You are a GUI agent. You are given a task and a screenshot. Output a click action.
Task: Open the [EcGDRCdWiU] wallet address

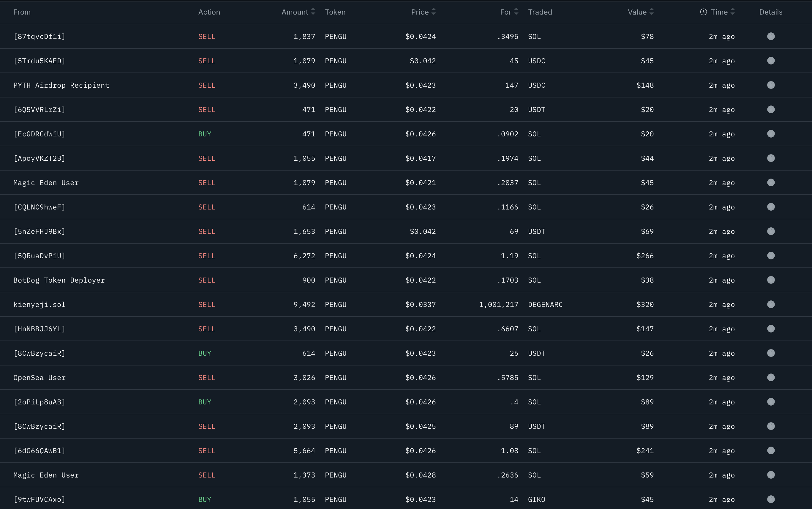click(x=40, y=134)
